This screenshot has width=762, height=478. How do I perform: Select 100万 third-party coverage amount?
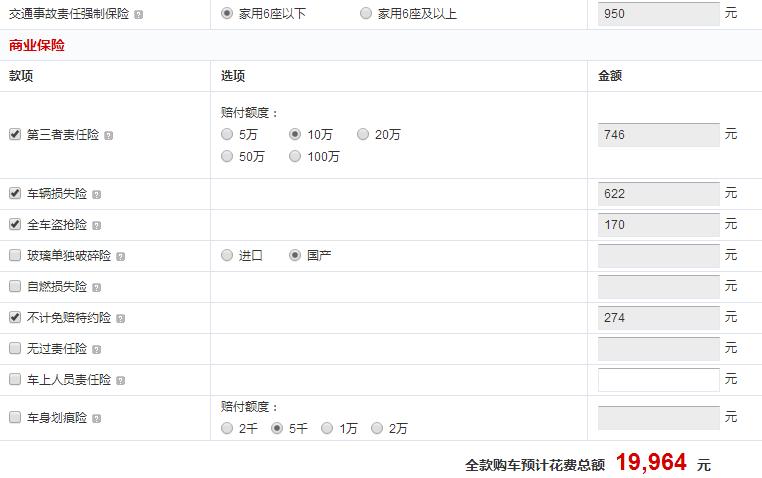296,156
